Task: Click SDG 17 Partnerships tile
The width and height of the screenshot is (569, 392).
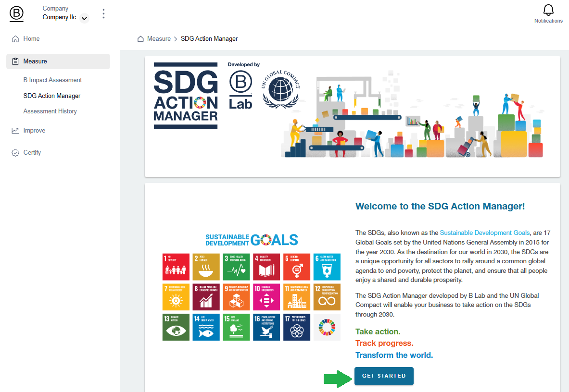Action: click(296, 327)
